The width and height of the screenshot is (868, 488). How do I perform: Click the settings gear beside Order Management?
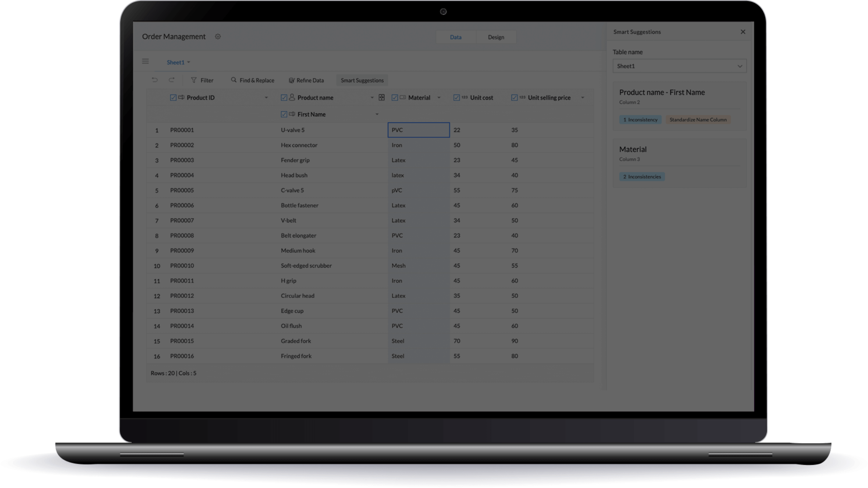point(218,36)
